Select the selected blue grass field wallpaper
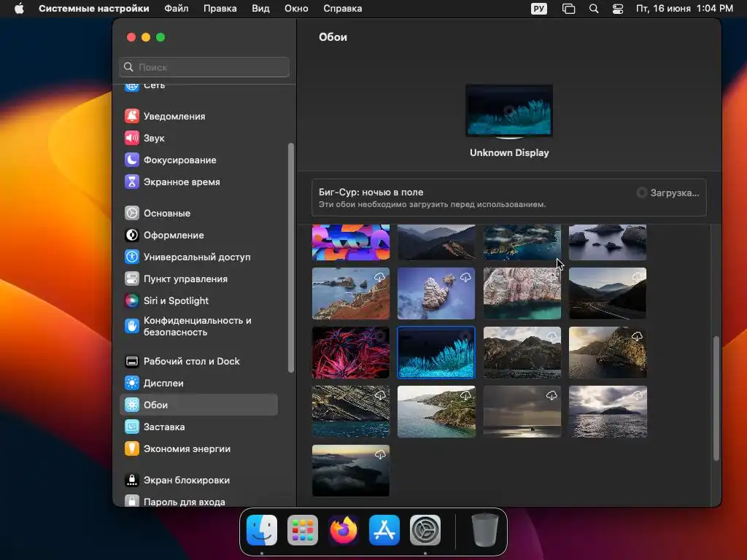 [436, 352]
